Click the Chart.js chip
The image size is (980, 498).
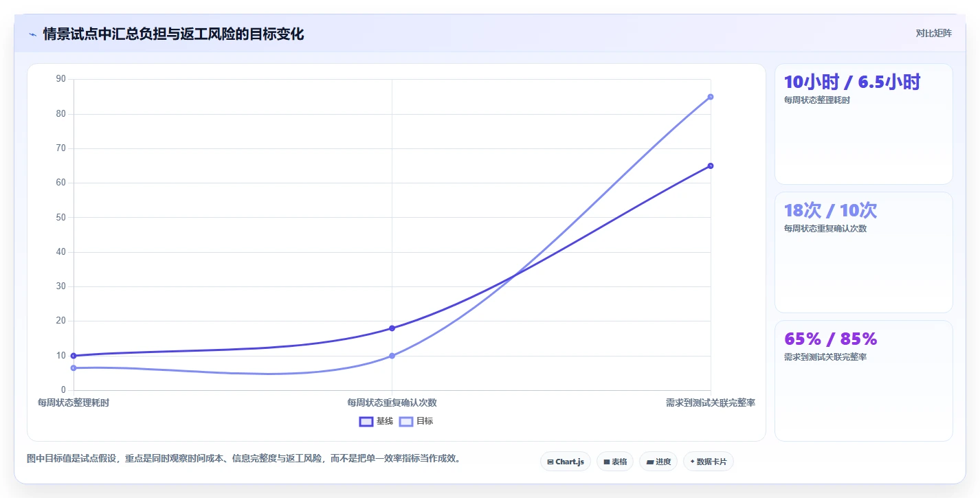click(566, 462)
